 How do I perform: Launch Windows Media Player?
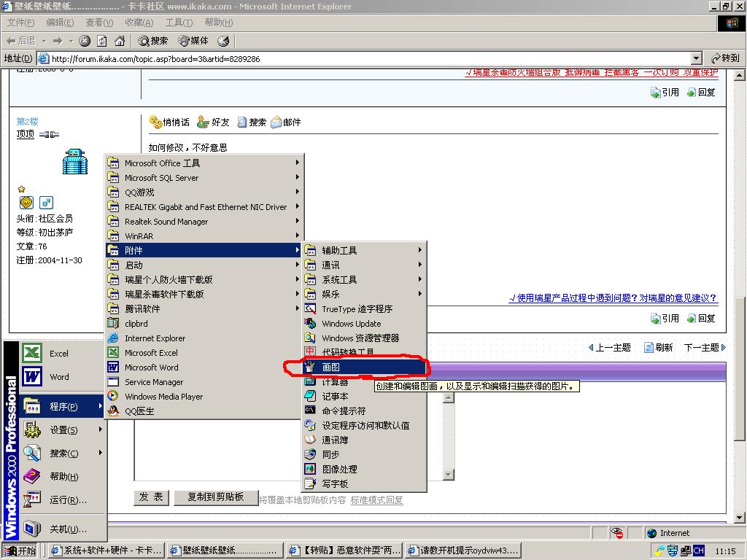tap(204, 396)
